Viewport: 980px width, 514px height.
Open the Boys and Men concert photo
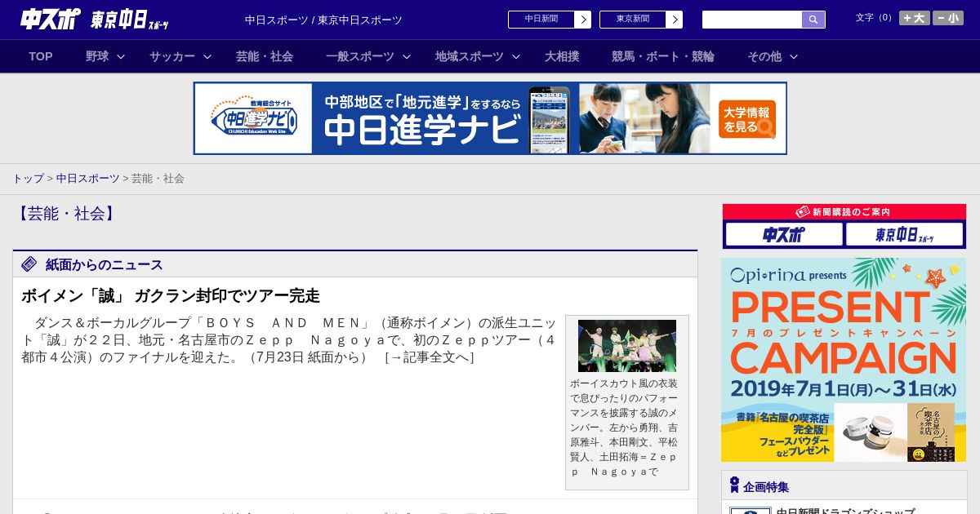[x=627, y=346]
